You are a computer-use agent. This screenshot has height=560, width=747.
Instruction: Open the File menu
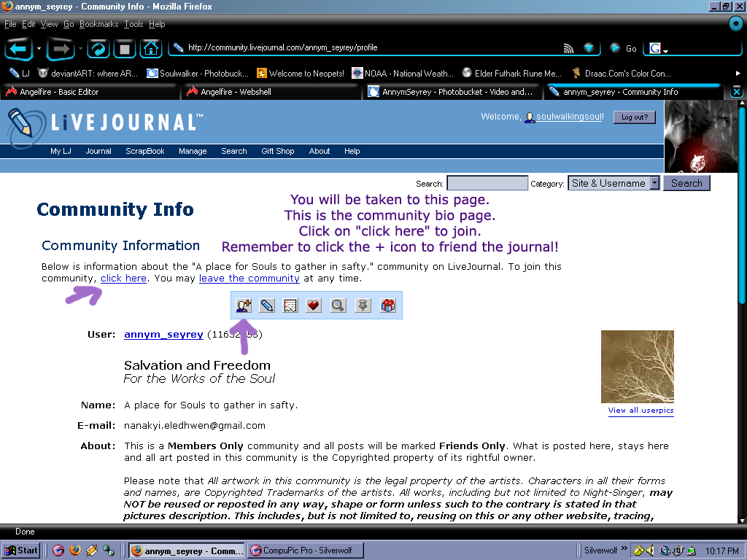coord(10,24)
